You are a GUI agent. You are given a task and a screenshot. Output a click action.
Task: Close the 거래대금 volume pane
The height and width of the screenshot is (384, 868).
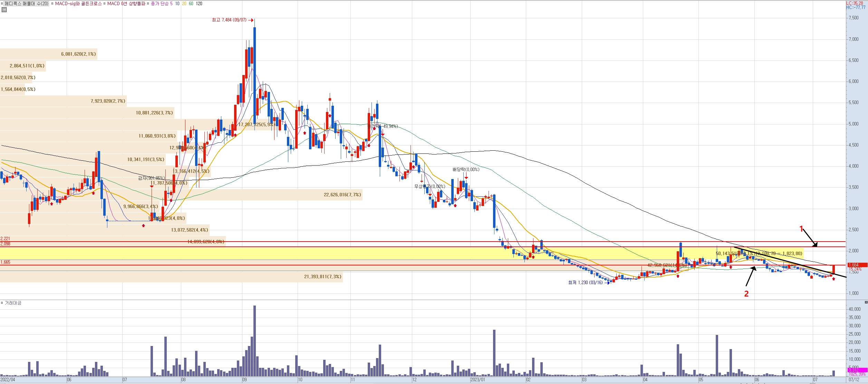(x=866, y=302)
